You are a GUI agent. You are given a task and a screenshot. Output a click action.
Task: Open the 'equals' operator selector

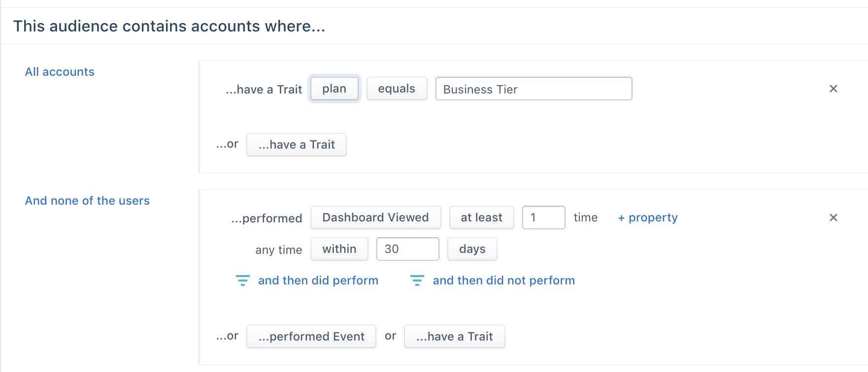(x=397, y=89)
